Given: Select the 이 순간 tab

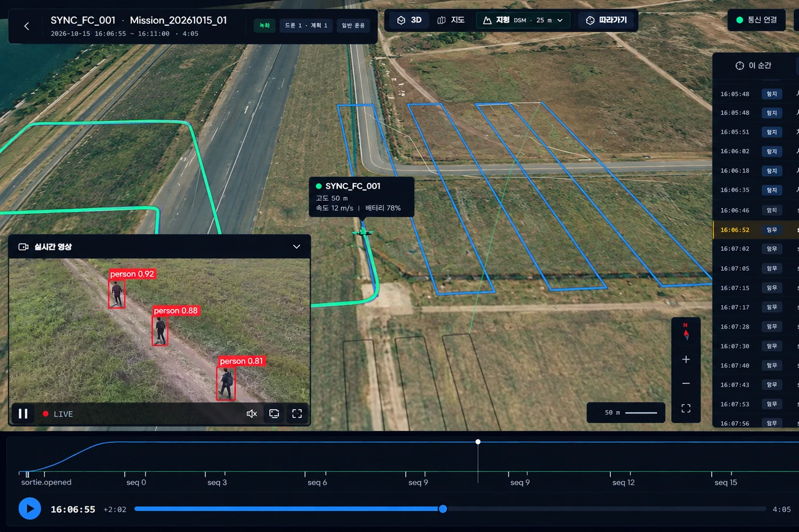Looking at the screenshot, I should click(753, 66).
